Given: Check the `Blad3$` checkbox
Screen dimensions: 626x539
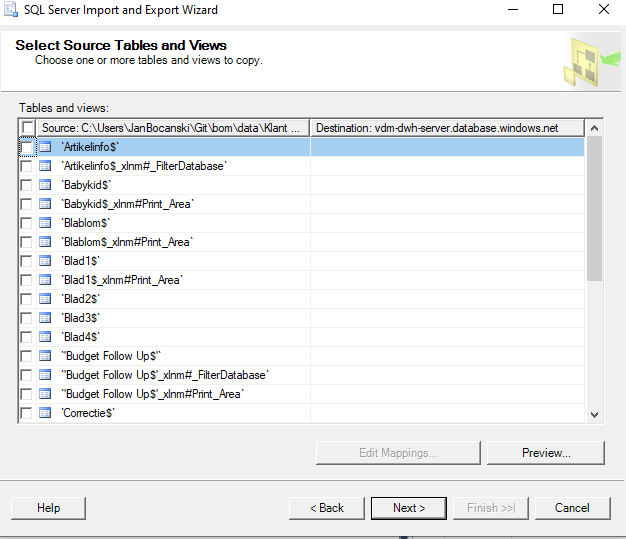Looking at the screenshot, I should (26, 318).
